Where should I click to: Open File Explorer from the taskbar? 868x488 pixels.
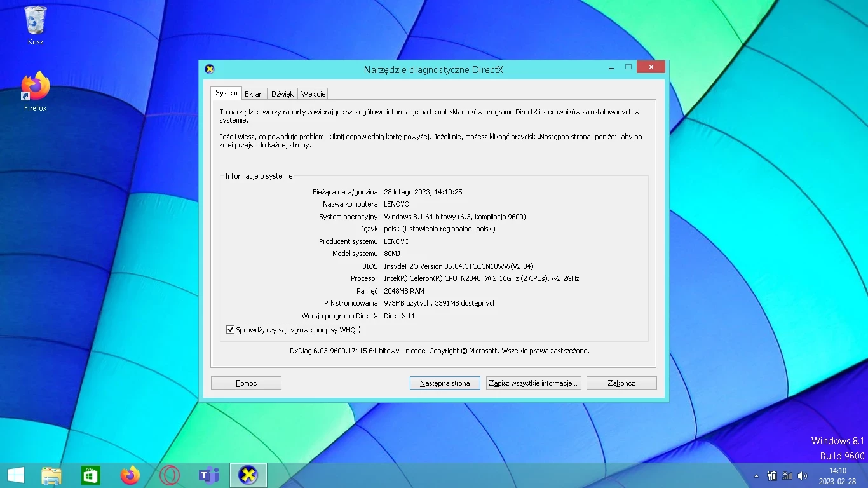51,475
